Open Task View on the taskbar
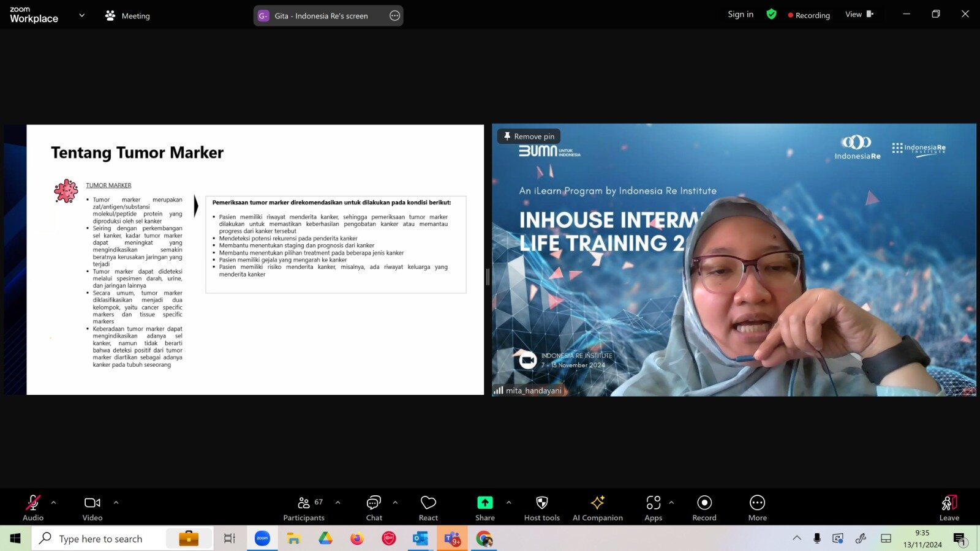Image resolution: width=980 pixels, height=551 pixels. pyautogui.click(x=230, y=539)
